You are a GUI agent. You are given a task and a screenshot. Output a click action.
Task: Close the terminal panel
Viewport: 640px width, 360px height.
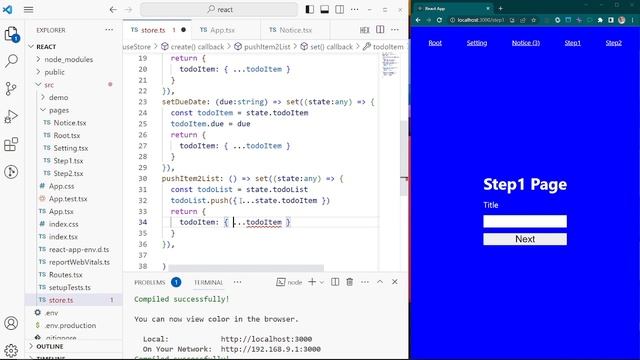[x=395, y=282]
